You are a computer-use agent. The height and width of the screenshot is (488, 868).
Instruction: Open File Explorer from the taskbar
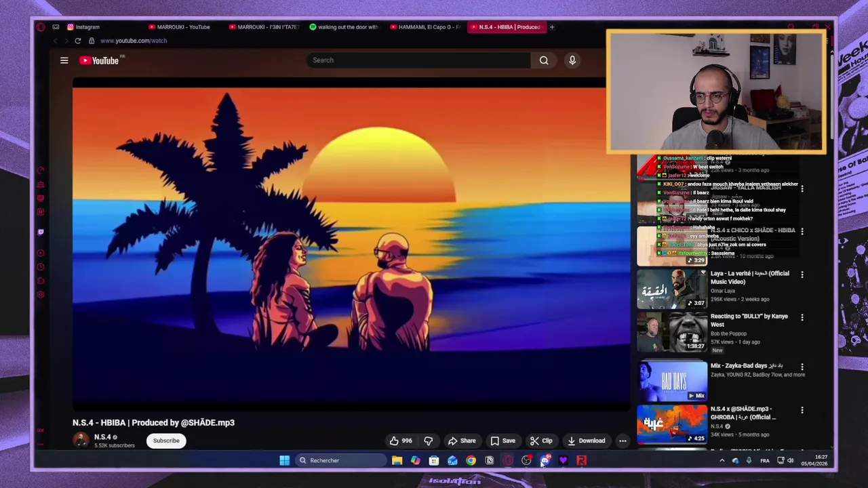coord(397,461)
